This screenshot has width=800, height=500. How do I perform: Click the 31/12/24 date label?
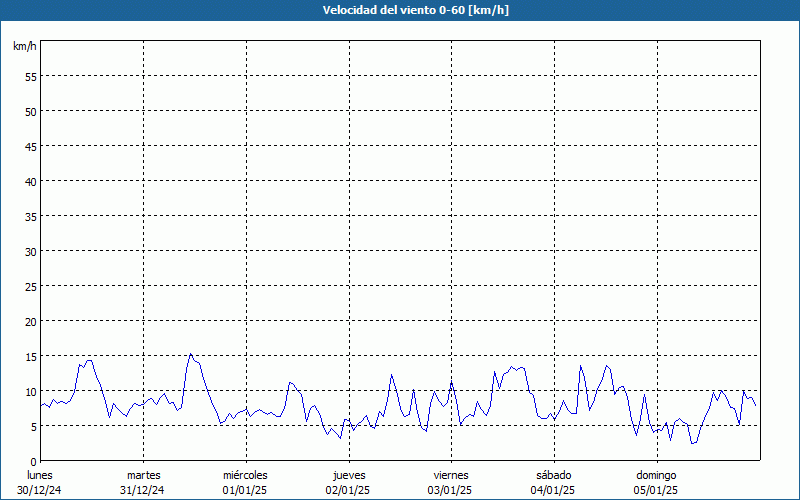143,490
